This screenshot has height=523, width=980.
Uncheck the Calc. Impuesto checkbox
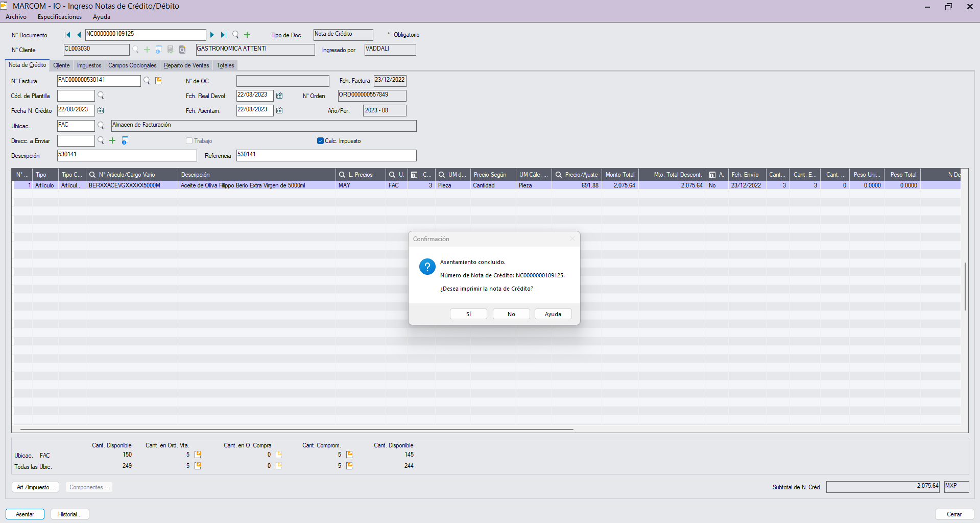(320, 141)
